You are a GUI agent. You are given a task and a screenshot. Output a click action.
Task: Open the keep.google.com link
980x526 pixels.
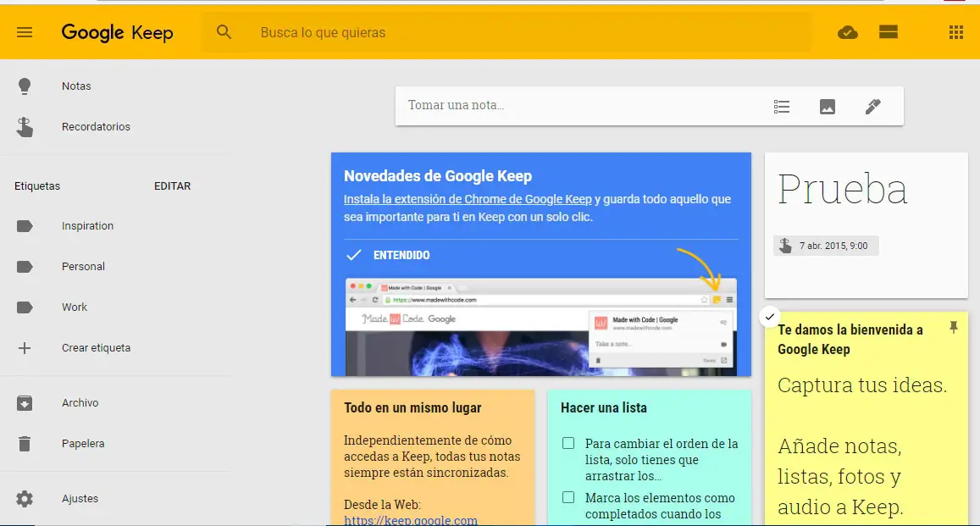[x=411, y=520]
